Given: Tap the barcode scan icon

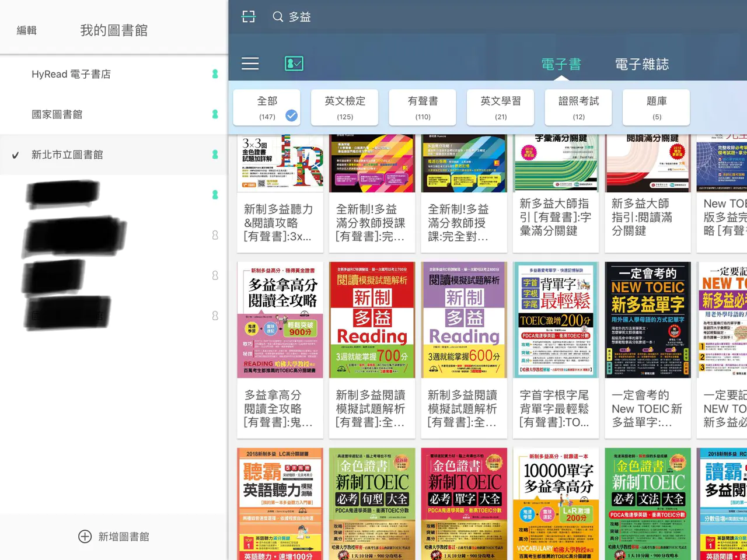Looking at the screenshot, I should point(249,16).
